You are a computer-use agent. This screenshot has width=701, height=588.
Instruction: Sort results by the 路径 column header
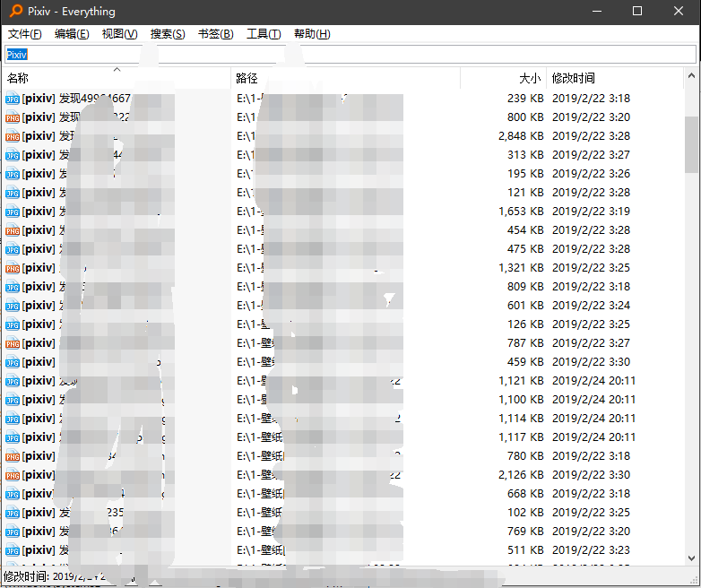click(346, 78)
